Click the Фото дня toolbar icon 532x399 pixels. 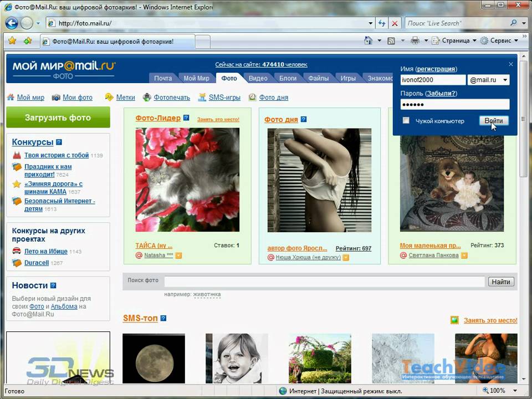click(x=252, y=98)
